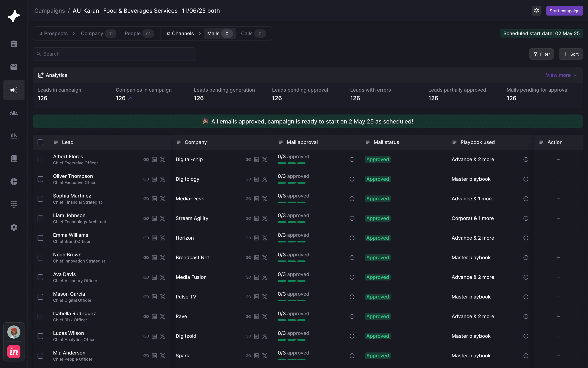Open the dial pad sidebar icon
This screenshot has width=588, height=368.
tap(14, 204)
